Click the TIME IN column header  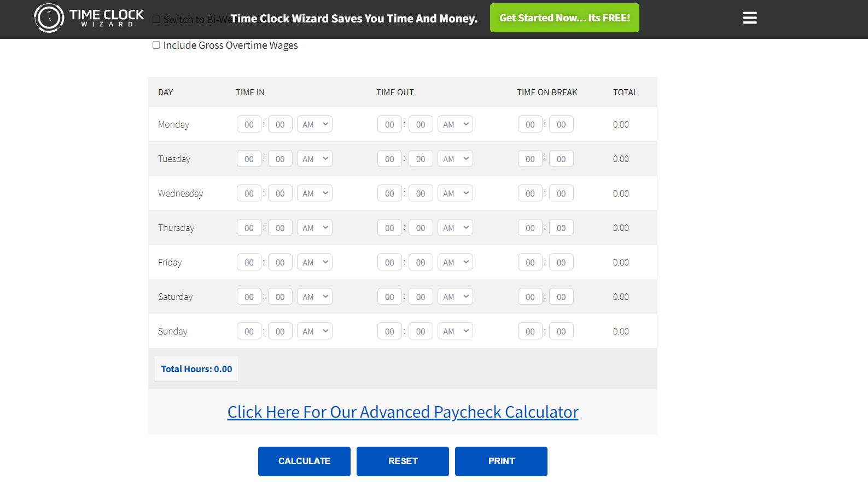[x=250, y=93]
